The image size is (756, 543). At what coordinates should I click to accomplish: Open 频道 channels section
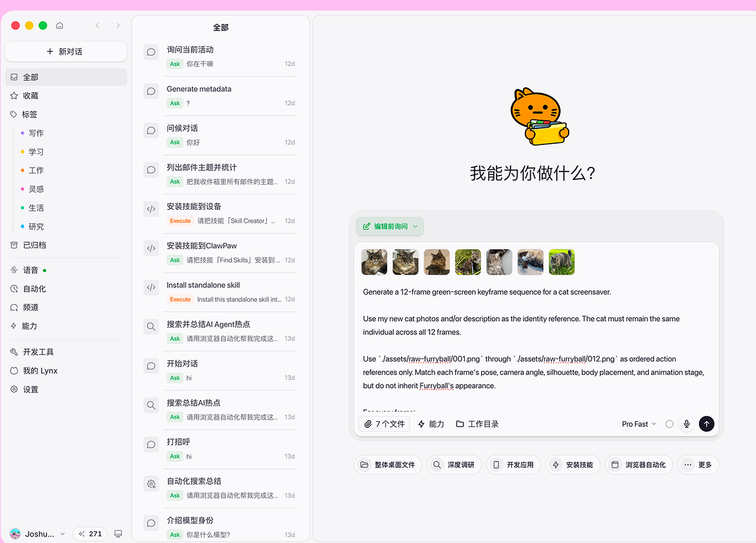(66, 307)
